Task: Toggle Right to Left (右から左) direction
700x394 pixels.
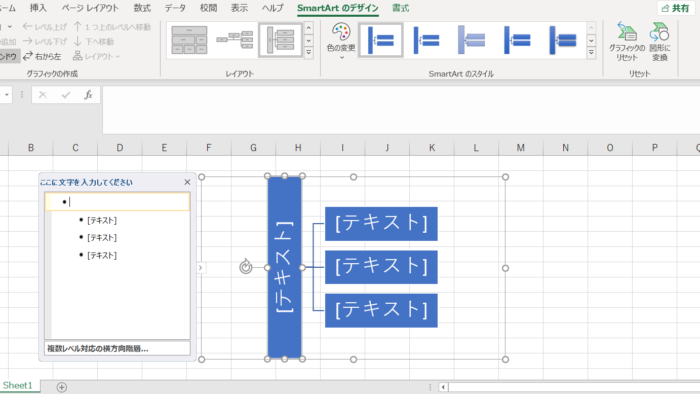Action: point(42,56)
